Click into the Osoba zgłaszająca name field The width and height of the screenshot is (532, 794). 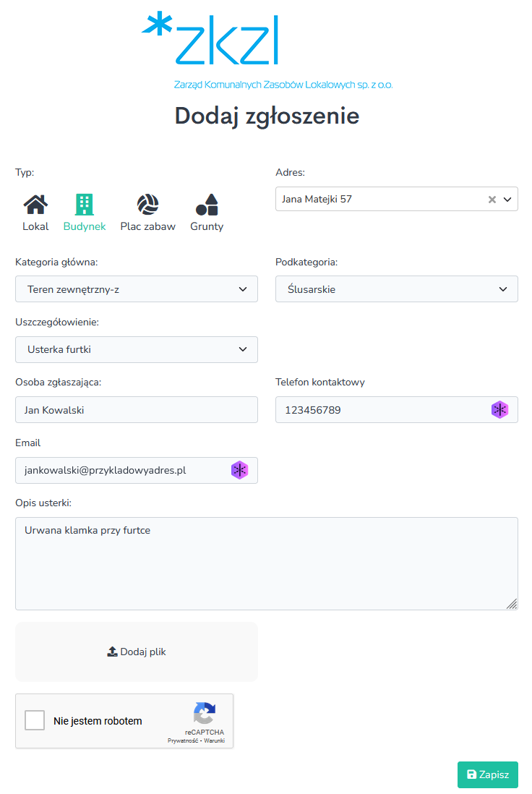click(136, 410)
